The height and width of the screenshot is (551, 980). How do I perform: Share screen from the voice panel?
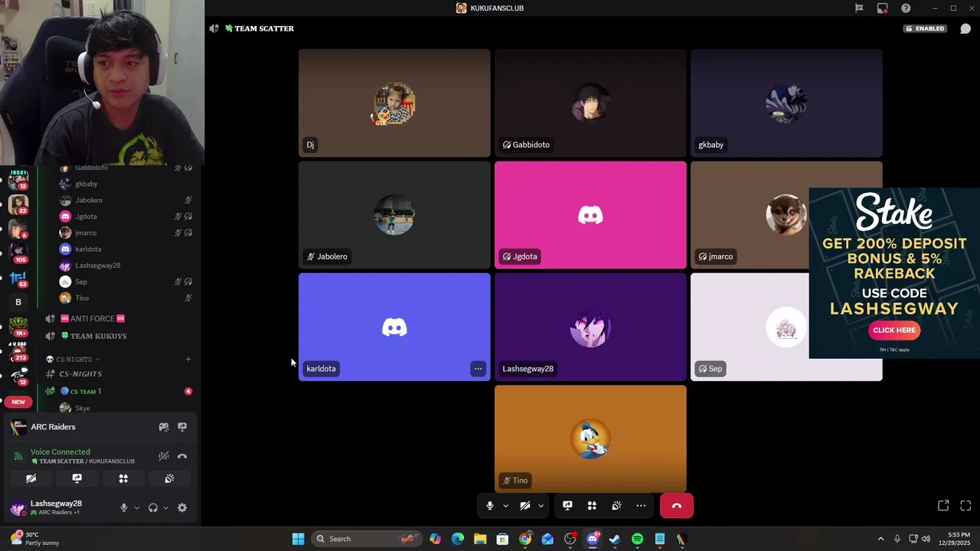point(77,478)
